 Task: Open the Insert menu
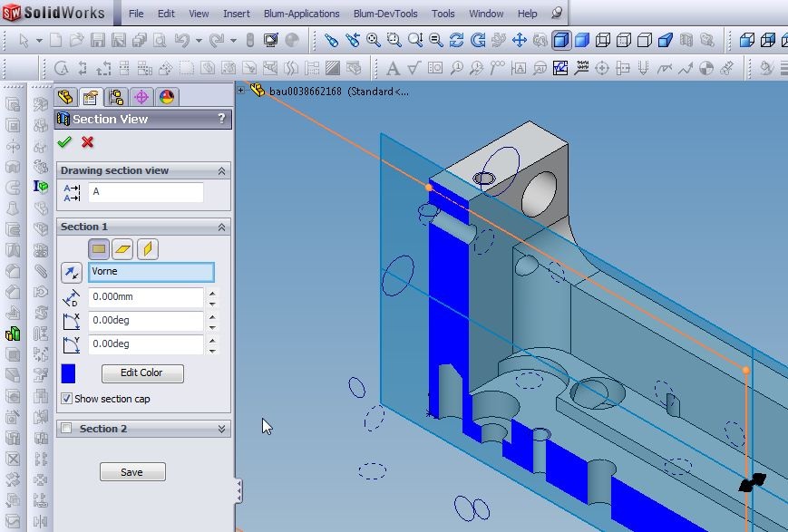tap(236, 14)
